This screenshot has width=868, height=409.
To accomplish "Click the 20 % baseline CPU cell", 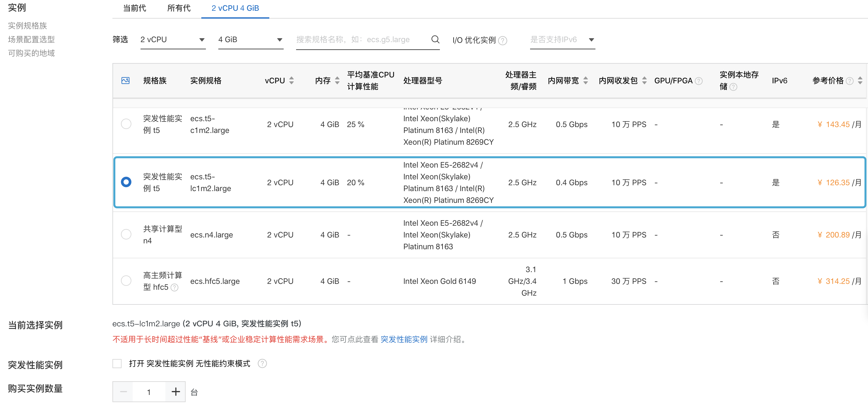I will (x=356, y=182).
